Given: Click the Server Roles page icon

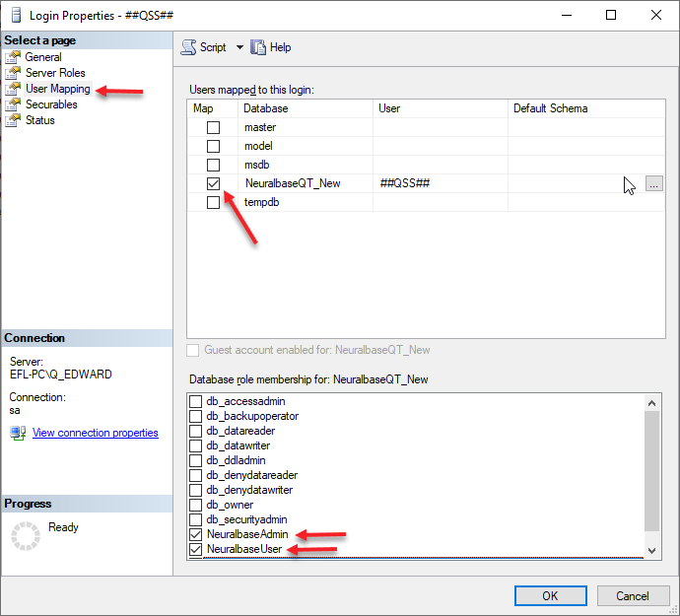Looking at the screenshot, I should point(13,73).
